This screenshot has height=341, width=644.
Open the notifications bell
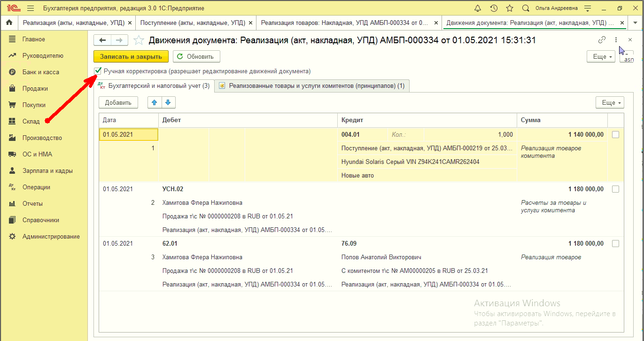click(478, 8)
